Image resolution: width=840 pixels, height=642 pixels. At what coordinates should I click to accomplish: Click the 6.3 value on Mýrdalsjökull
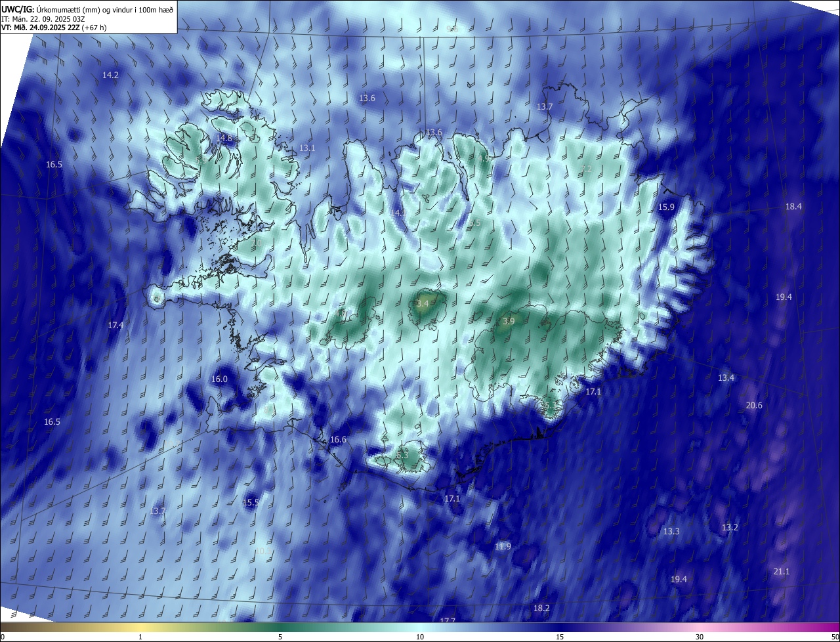point(402,455)
